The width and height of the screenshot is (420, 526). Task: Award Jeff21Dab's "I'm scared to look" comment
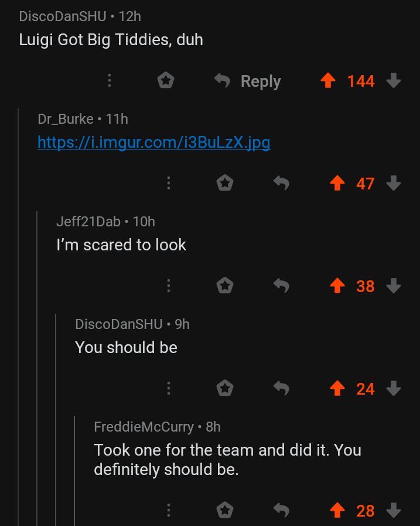225,286
